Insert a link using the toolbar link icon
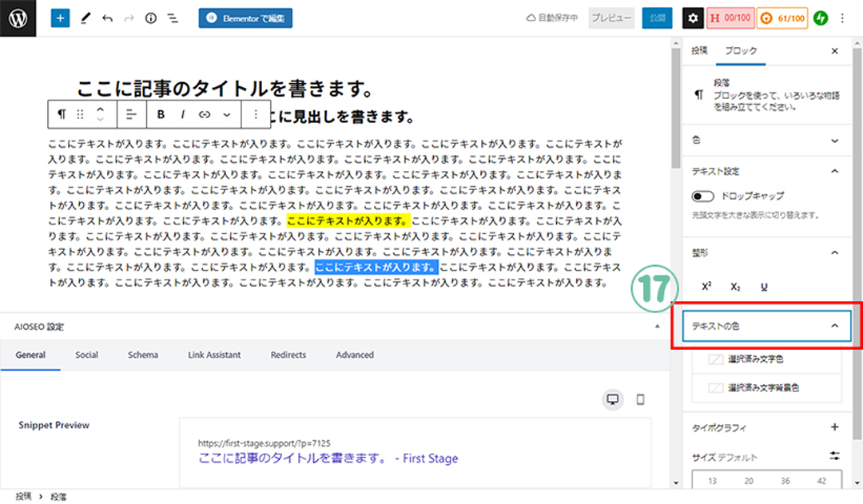 click(x=204, y=114)
